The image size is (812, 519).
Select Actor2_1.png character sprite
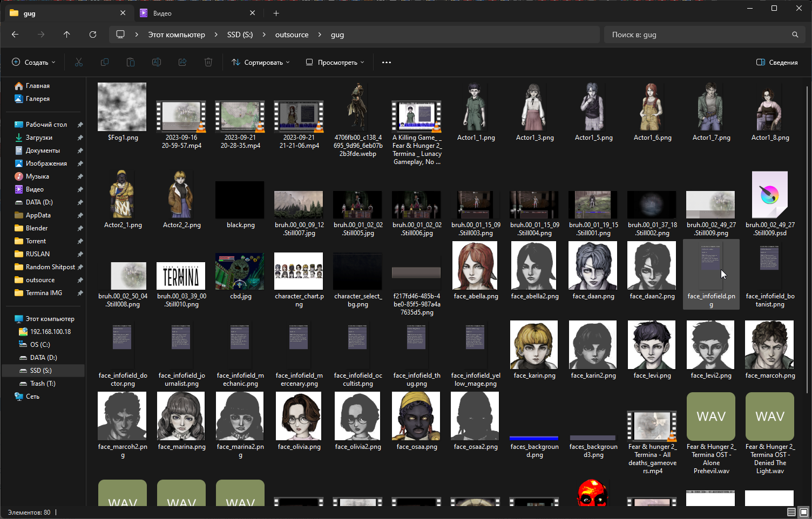coord(123,200)
